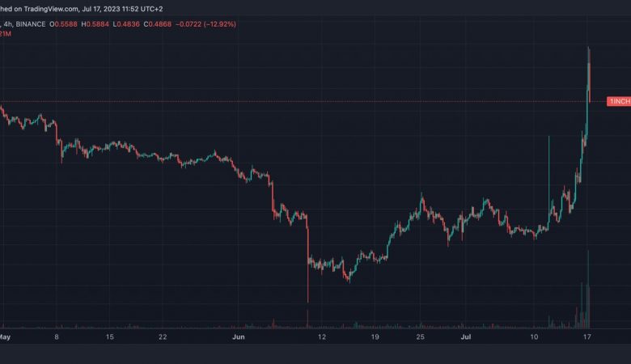631x364 pixels.
Task: Click the open value O0.5588
Action: click(63, 24)
